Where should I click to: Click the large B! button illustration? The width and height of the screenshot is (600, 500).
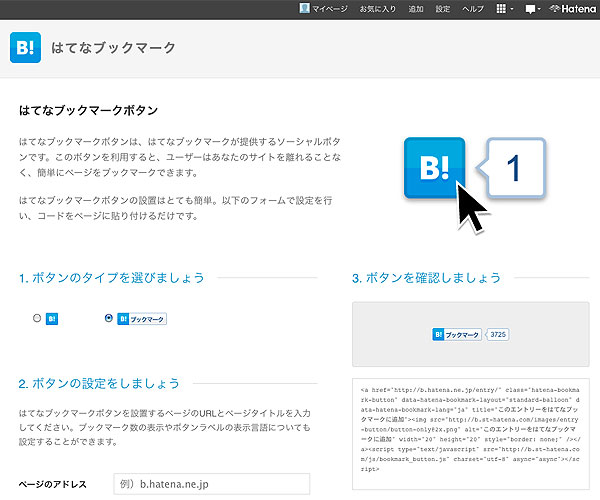tap(434, 168)
